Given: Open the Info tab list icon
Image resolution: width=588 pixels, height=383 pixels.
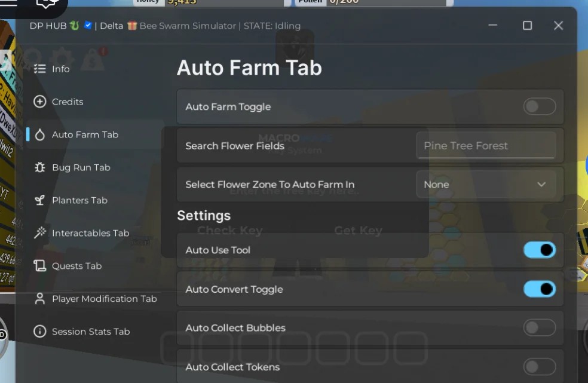Looking at the screenshot, I should click(40, 69).
